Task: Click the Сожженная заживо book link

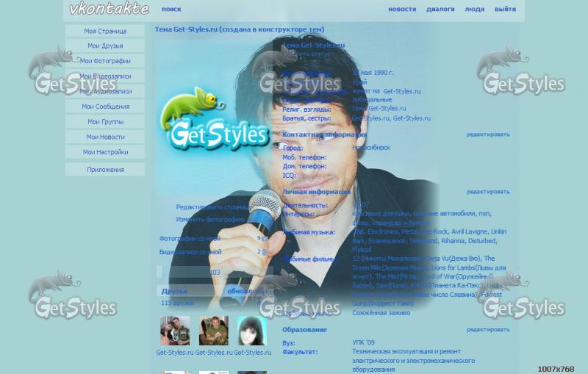Action: 381,313
